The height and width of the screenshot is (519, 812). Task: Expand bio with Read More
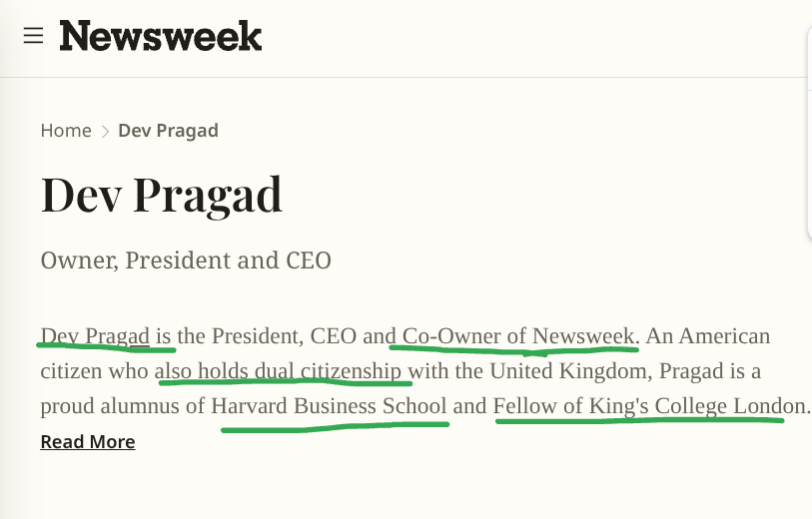(88, 441)
